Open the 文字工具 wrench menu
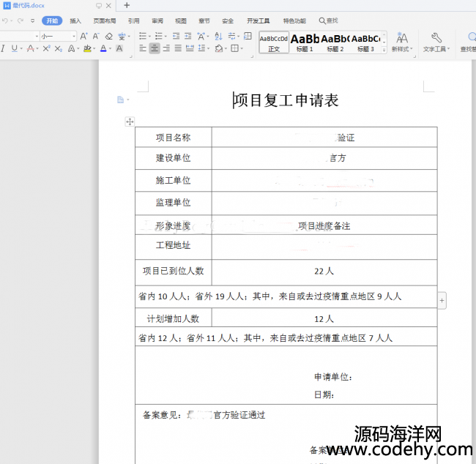 coord(436,42)
